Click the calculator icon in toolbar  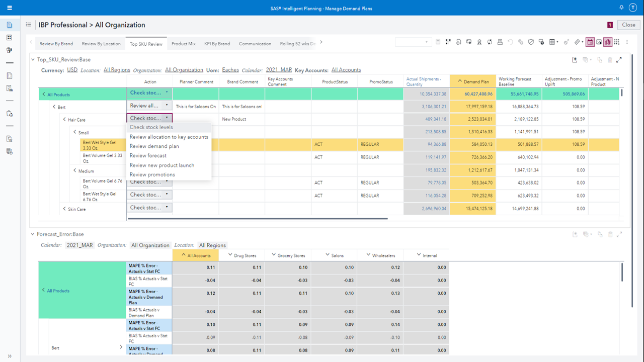438,42
